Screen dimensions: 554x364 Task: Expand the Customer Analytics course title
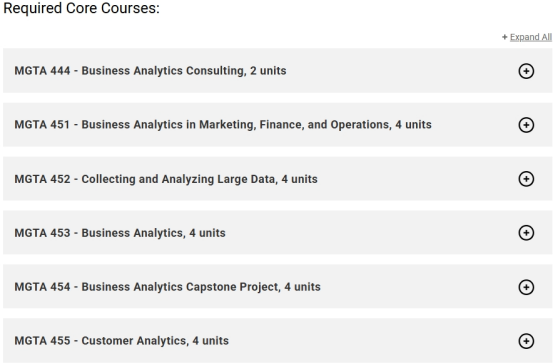tap(122, 341)
